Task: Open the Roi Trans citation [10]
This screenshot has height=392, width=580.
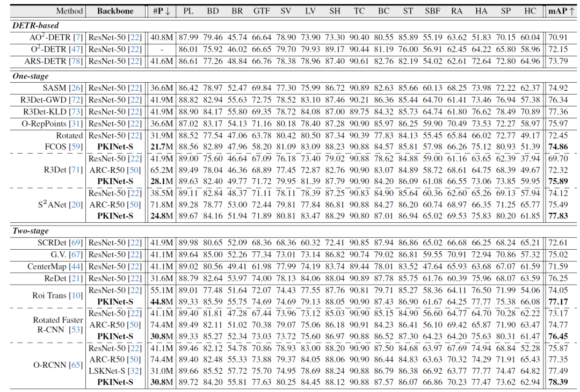Action: [77, 294]
